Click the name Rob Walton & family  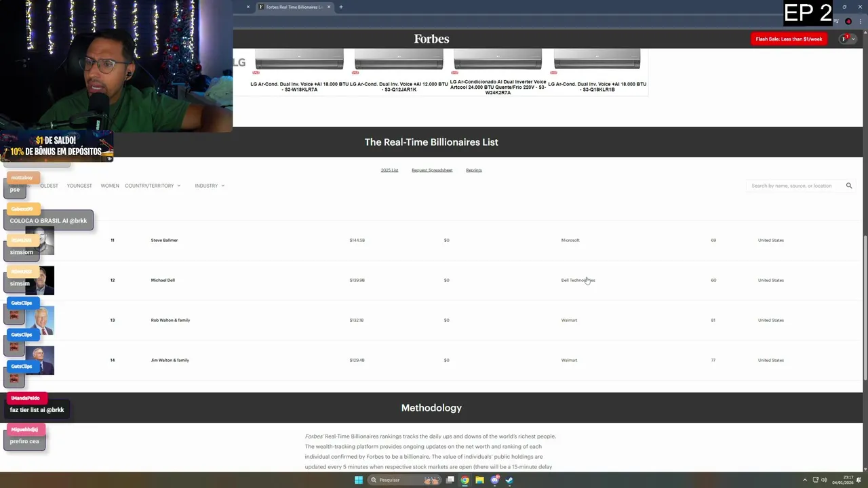click(x=170, y=320)
